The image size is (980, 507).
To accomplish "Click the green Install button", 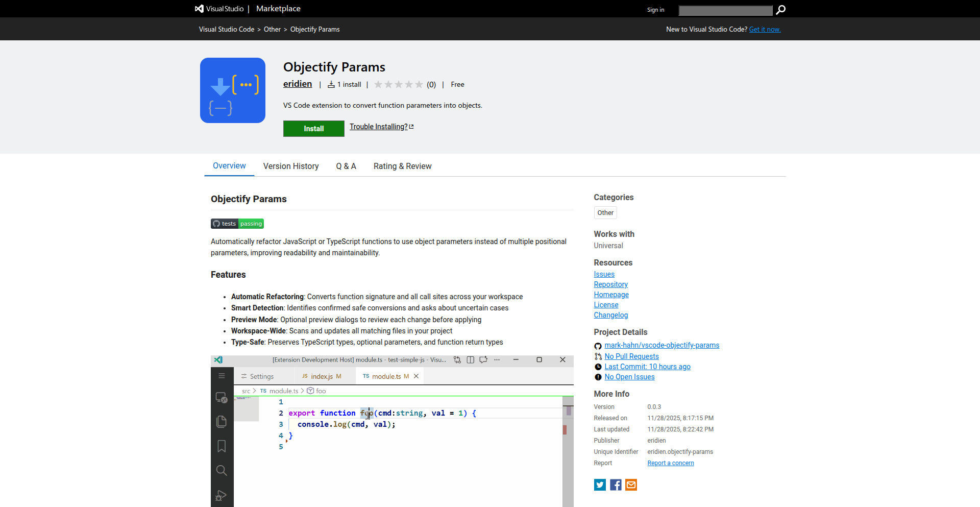I will 314,129.
